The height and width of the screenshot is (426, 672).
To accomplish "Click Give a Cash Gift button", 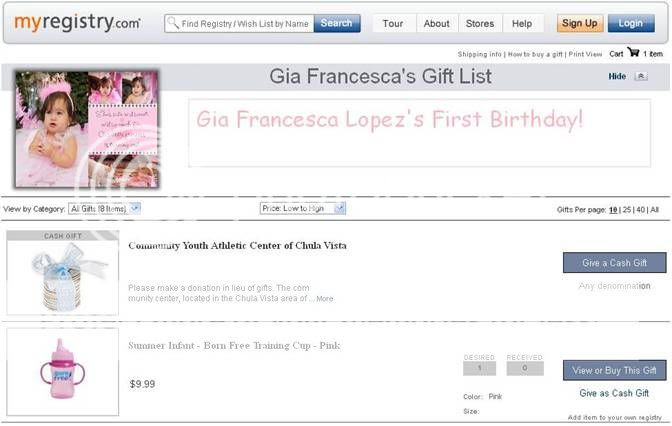I will coord(615,263).
